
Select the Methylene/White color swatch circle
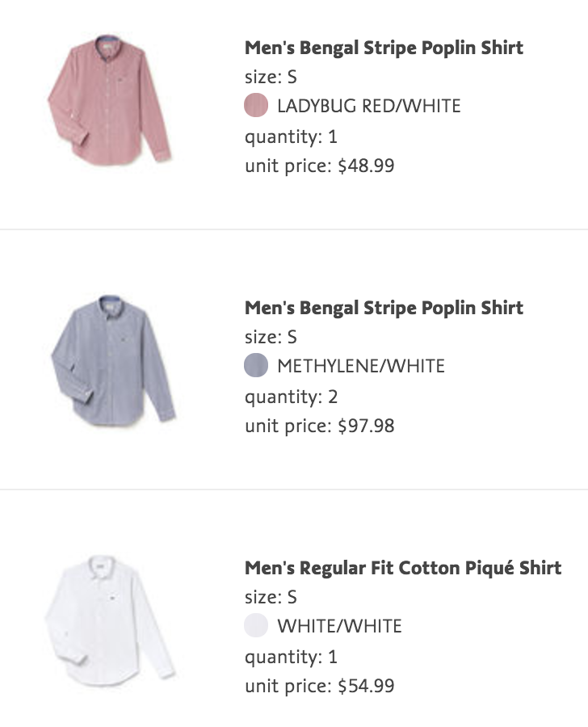[256, 366]
